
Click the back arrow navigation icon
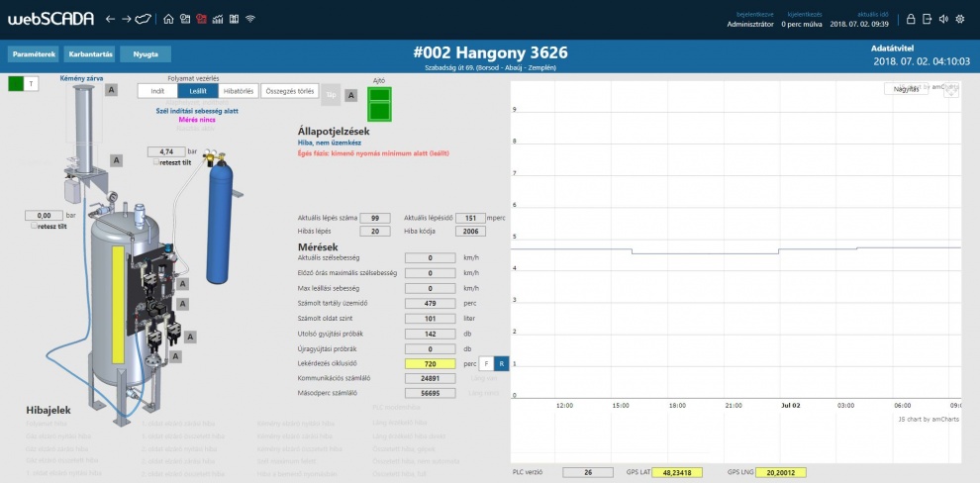pos(110,19)
